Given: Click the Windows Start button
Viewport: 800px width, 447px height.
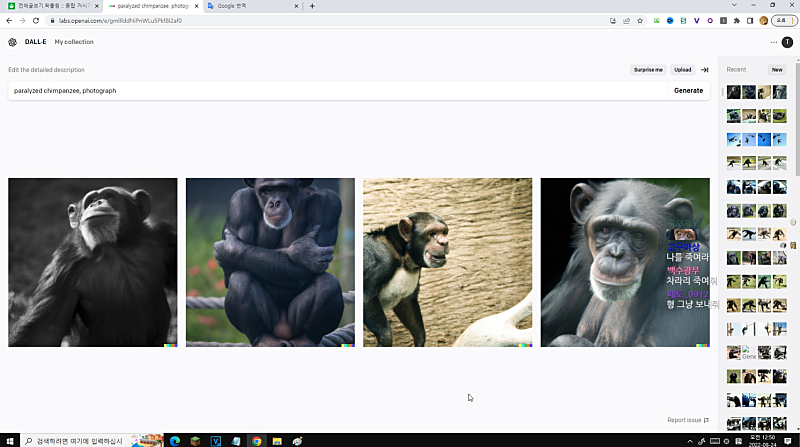Looking at the screenshot, I should coord(10,440).
